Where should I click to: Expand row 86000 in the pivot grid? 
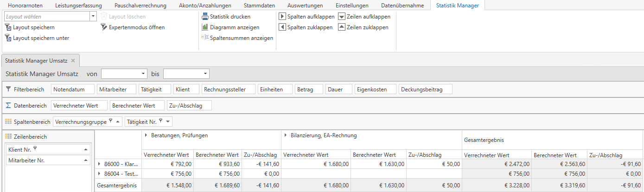(x=99, y=164)
